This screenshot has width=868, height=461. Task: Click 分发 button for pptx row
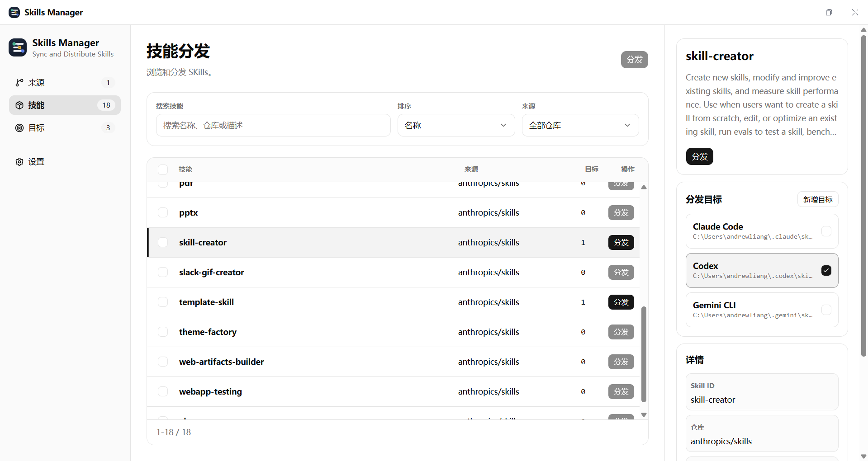point(621,212)
